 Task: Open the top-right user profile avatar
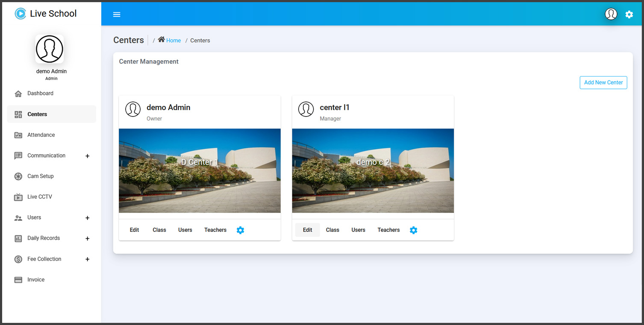coord(611,14)
